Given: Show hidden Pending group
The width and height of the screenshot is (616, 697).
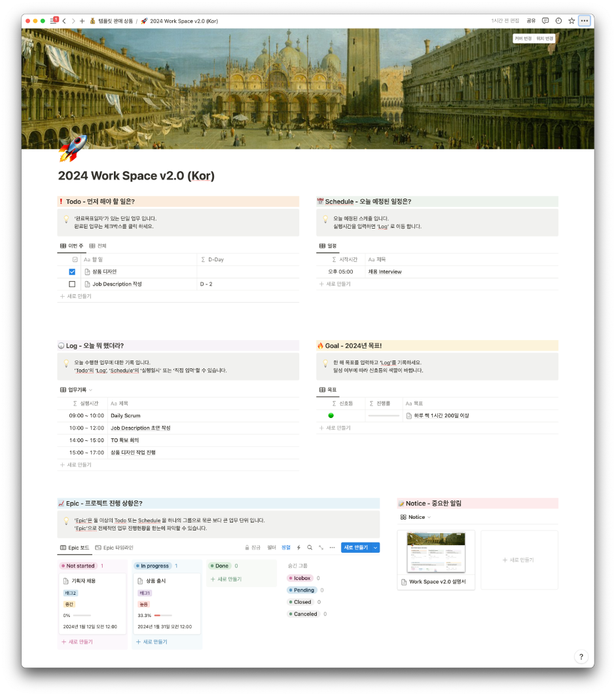Looking at the screenshot, I should pos(302,590).
